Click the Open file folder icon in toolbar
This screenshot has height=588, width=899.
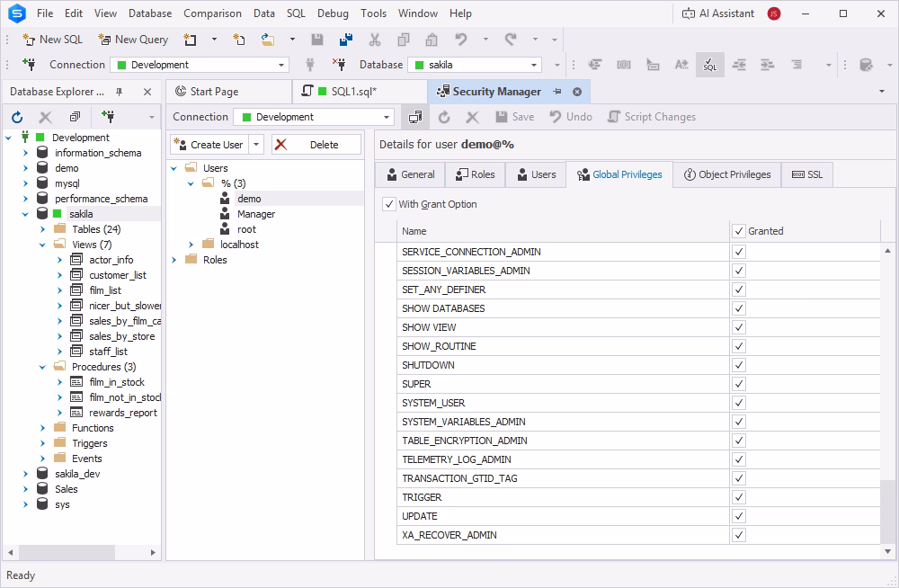[x=268, y=40]
